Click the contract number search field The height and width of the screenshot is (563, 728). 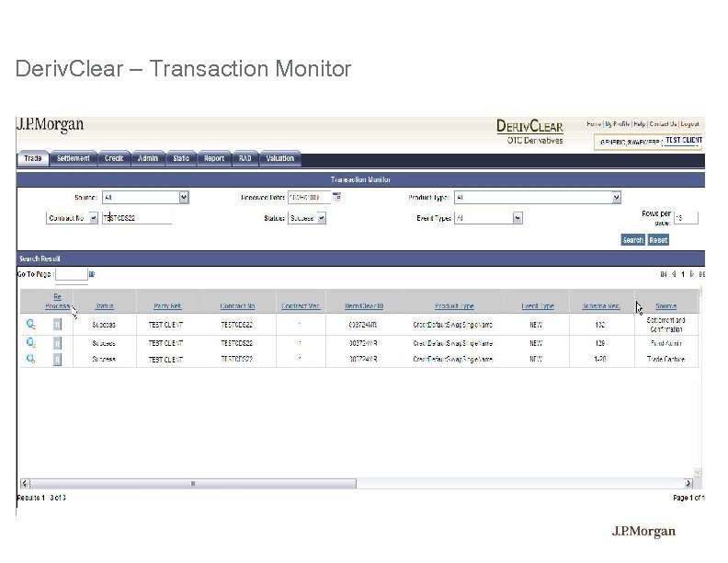(x=137, y=218)
